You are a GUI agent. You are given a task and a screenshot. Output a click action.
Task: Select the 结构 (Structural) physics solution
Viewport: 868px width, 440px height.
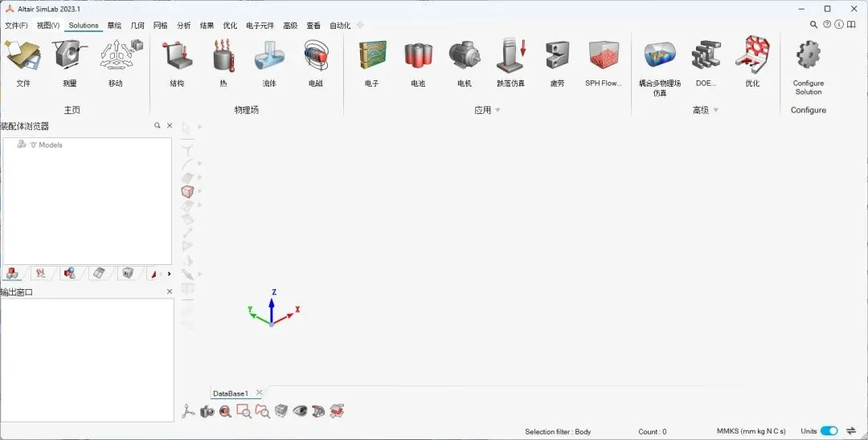(177, 62)
